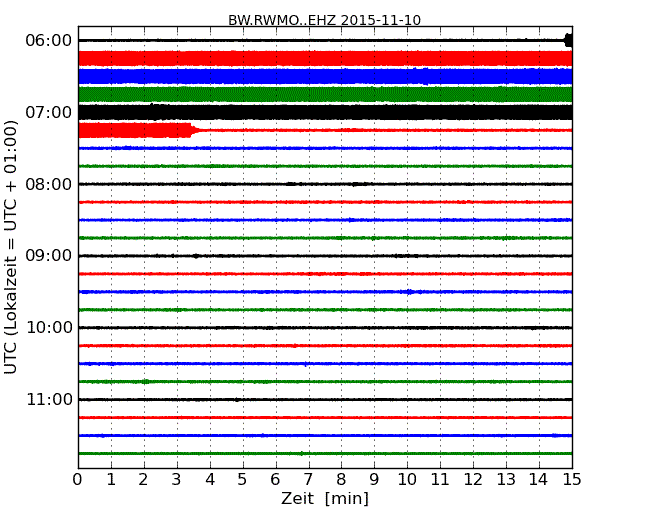Click the x-axis tick label 5
This screenshot has height=520, width=650.
[x=243, y=479]
